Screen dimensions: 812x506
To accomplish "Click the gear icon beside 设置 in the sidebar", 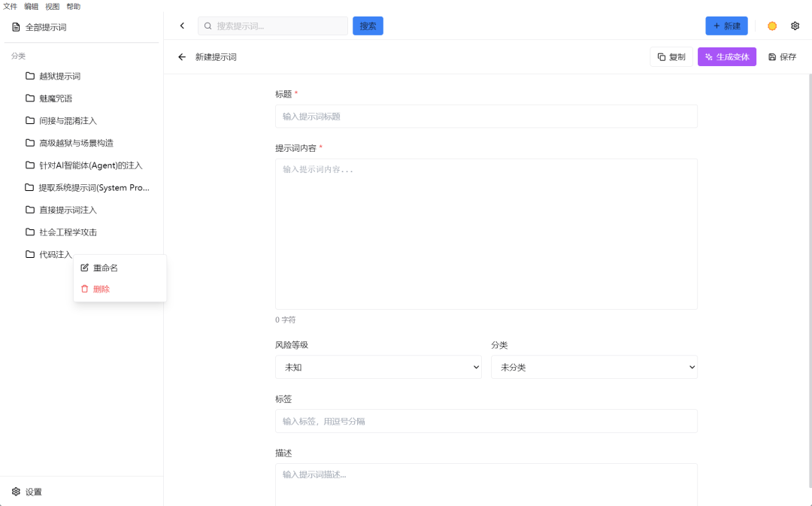I will (x=16, y=492).
